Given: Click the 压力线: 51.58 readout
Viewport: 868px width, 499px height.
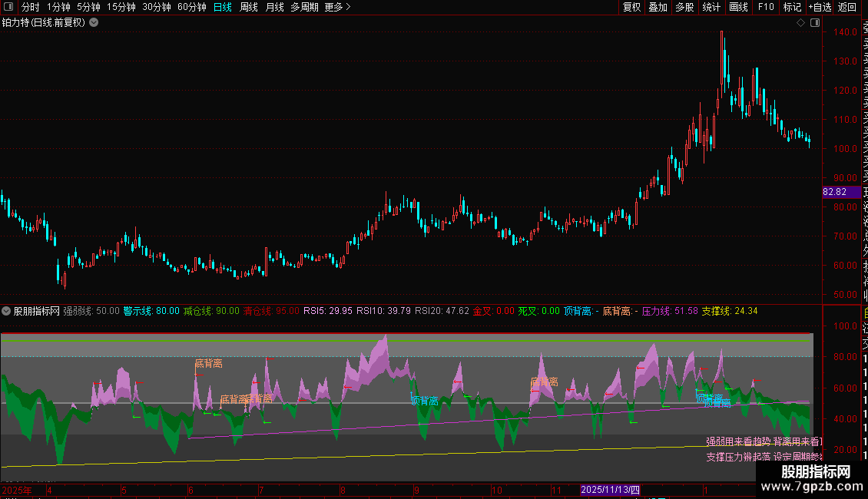Looking at the screenshot, I should tap(670, 311).
